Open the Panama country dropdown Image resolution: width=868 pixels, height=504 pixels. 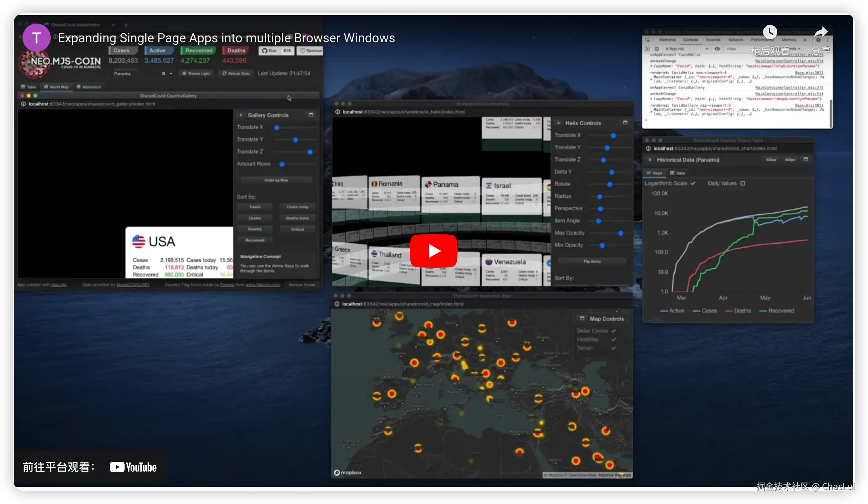click(171, 74)
